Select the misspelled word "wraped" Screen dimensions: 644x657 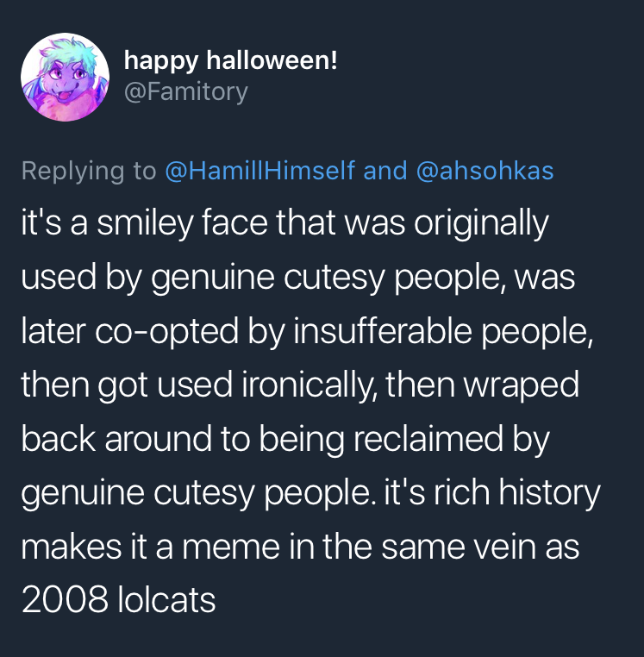(x=523, y=385)
